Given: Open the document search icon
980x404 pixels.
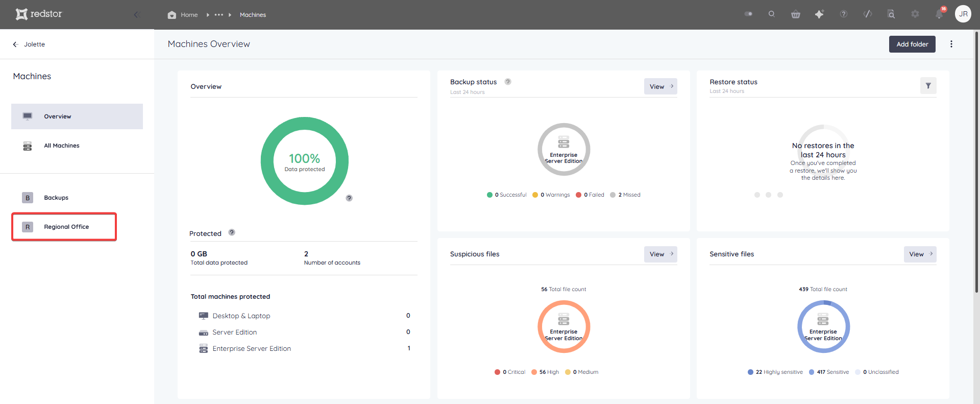Looking at the screenshot, I should pyautogui.click(x=891, y=14).
